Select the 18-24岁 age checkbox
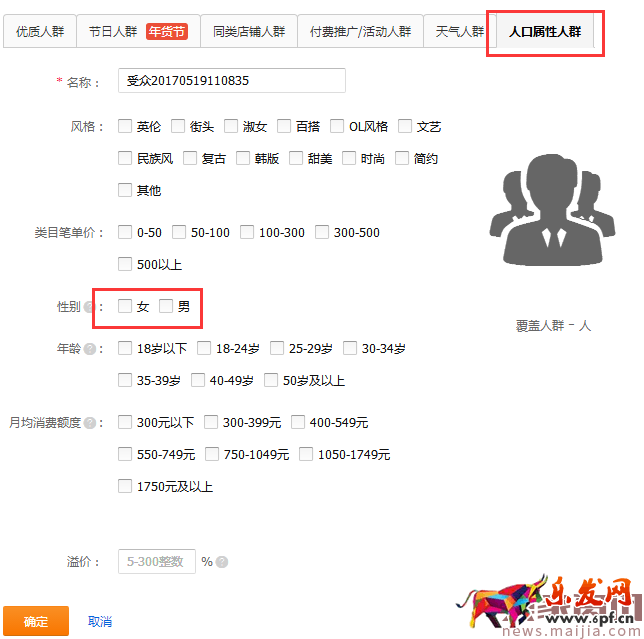 click(x=204, y=348)
